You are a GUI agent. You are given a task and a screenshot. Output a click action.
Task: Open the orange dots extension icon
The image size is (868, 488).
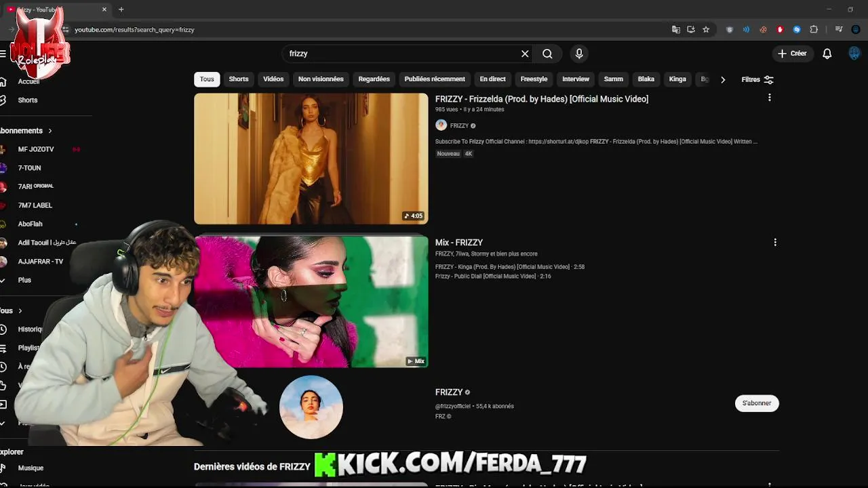pyautogui.click(x=763, y=30)
